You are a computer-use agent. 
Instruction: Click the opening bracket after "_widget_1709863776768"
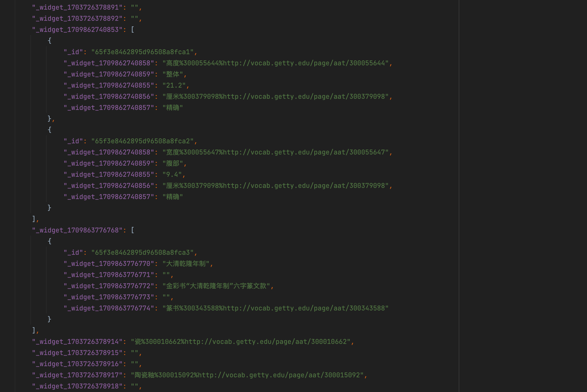[x=133, y=230]
